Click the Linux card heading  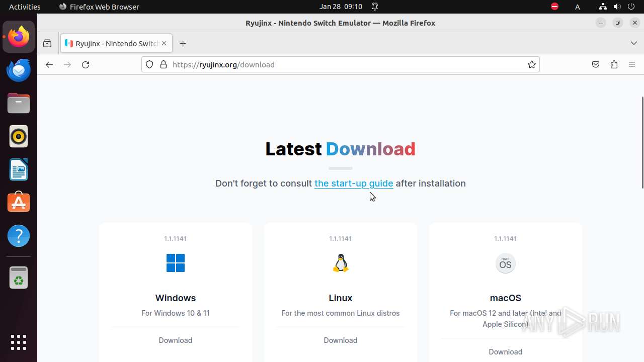(x=341, y=298)
